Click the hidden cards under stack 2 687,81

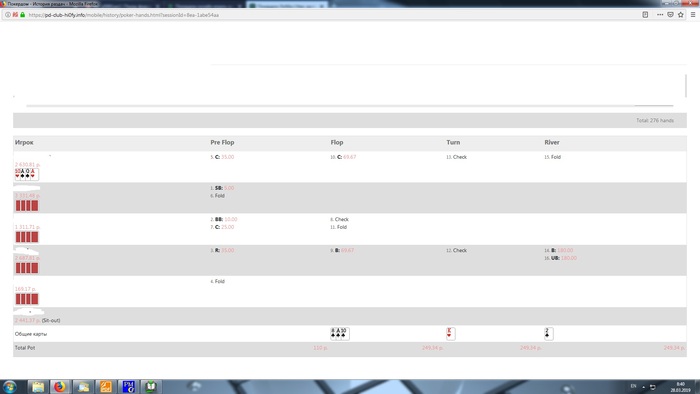click(27, 268)
